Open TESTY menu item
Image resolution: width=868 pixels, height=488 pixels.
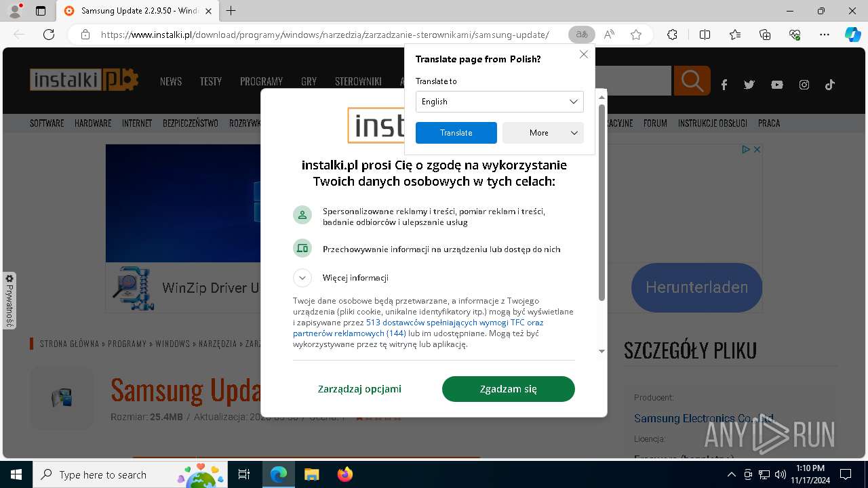[x=211, y=81]
